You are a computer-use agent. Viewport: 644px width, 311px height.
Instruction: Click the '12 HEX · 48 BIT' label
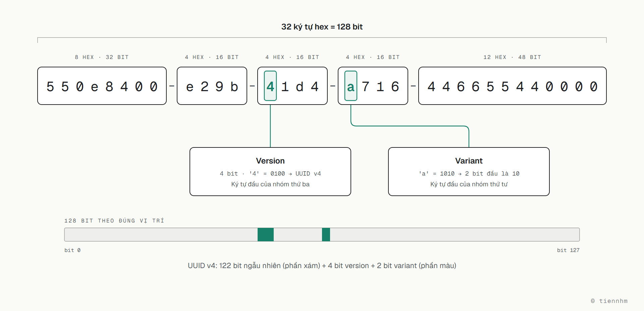[x=512, y=57]
